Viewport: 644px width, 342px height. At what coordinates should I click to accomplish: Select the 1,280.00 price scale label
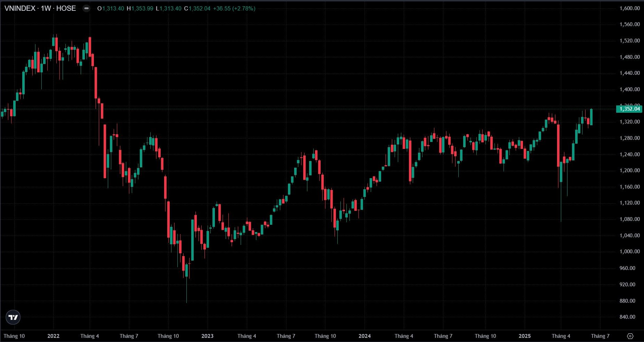[x=630, y=138]
